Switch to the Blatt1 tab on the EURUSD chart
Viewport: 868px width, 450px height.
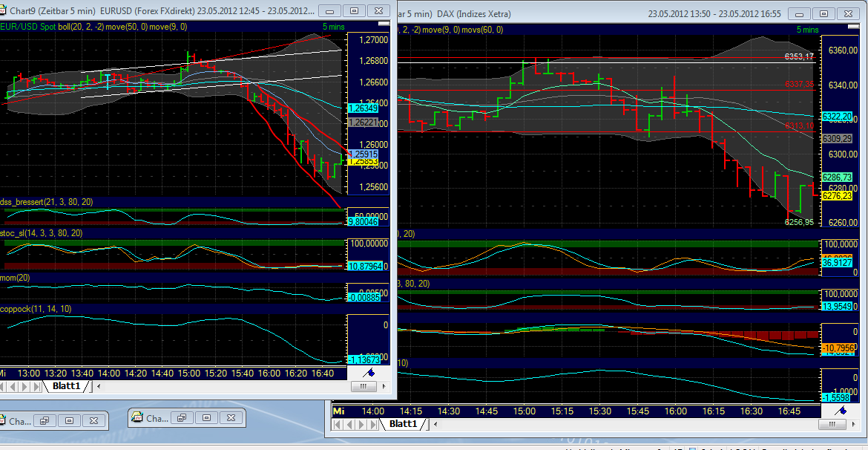click(66, 386)
